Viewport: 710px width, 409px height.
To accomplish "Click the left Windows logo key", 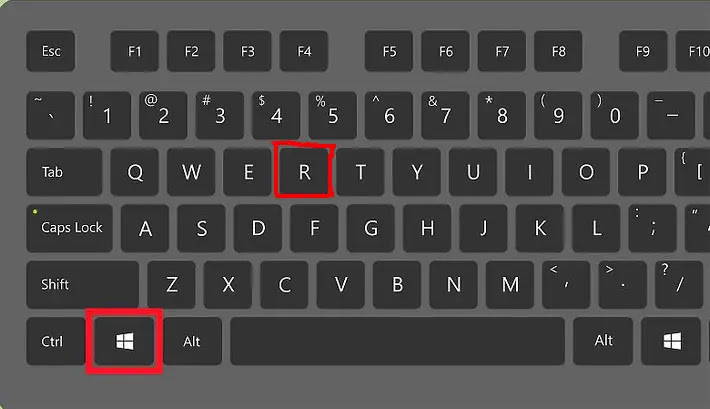I will coord(124,341).
